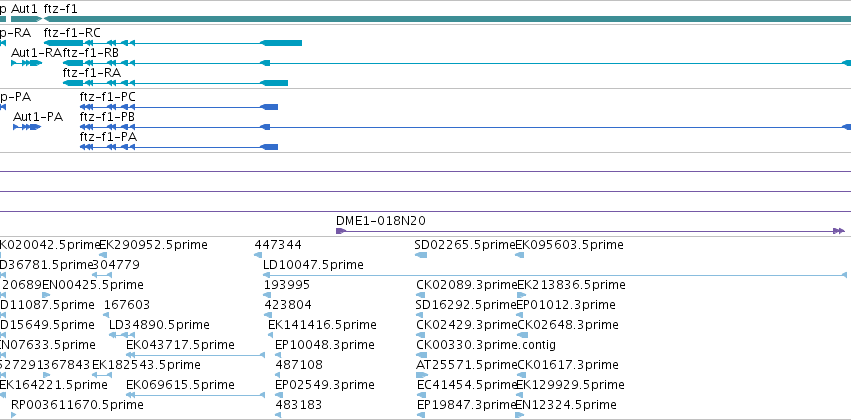Screen dimensions: 851x420
Task: Select the 193995 feature label
Action: point(287,285)
